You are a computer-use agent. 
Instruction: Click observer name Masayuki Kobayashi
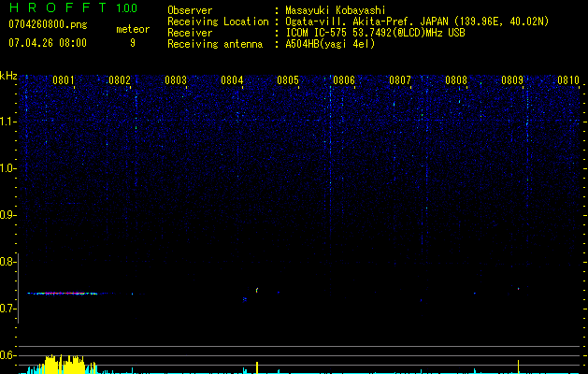(x=336, y=10)
